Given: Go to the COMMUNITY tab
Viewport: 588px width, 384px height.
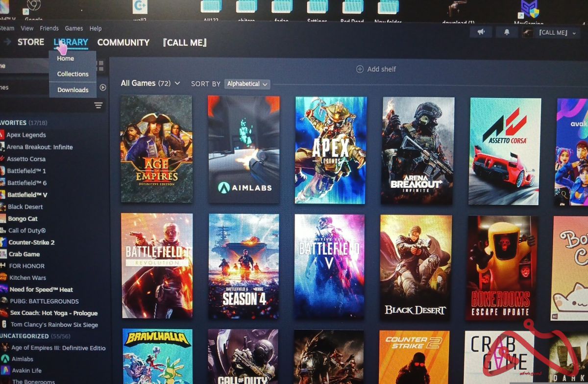Looking at the screenshot, I should coord(123,43).
